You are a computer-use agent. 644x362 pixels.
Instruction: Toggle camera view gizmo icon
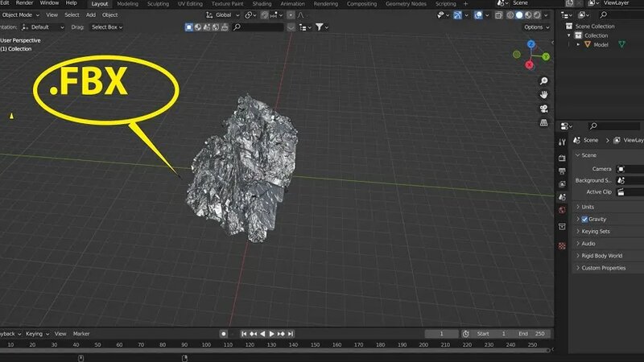click(x=544, y=109)
